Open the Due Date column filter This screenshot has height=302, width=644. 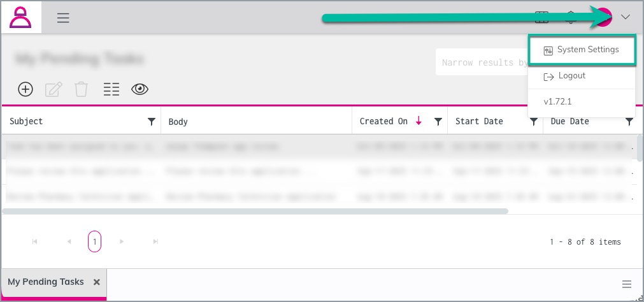click(629, 122)
